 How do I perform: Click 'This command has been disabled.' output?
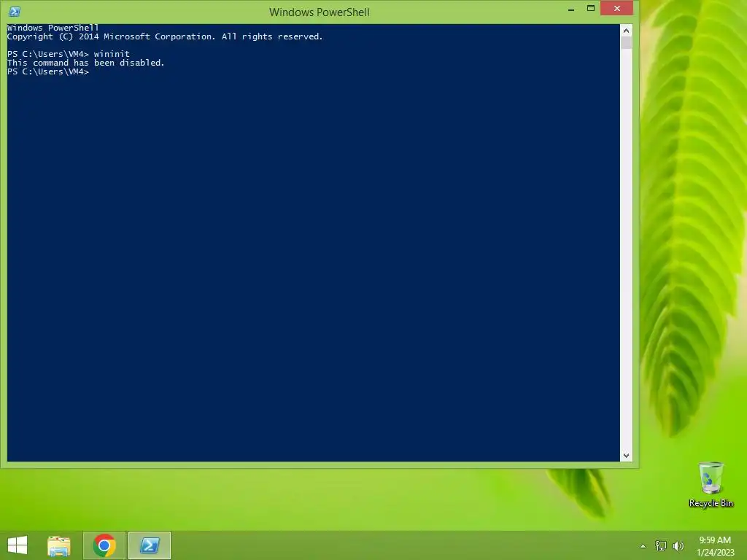[86, 63]
